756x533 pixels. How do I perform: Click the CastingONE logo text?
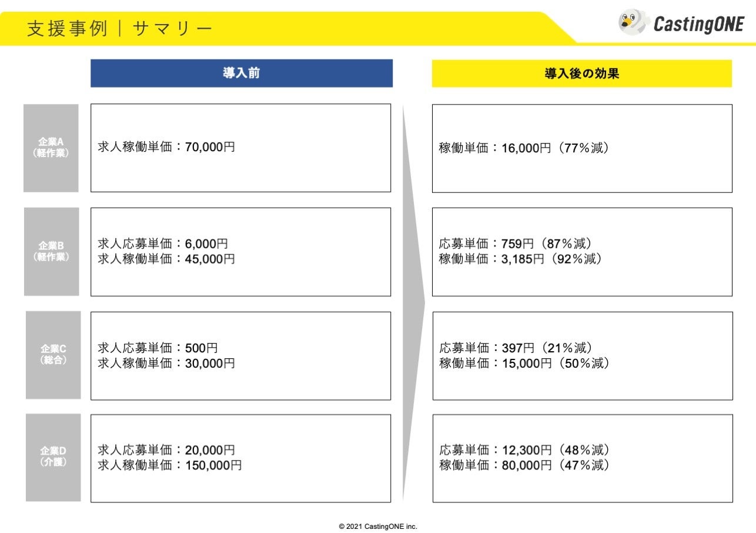[x=699, y=24]
